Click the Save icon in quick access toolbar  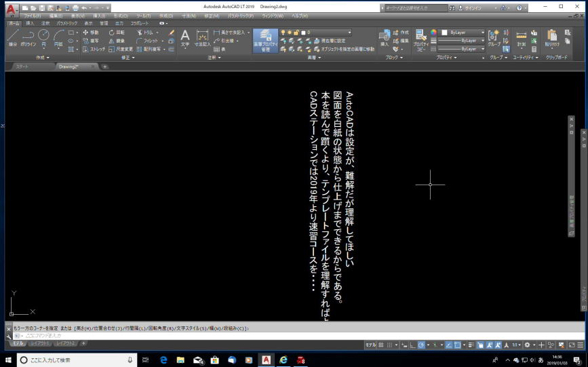[41, 8]
